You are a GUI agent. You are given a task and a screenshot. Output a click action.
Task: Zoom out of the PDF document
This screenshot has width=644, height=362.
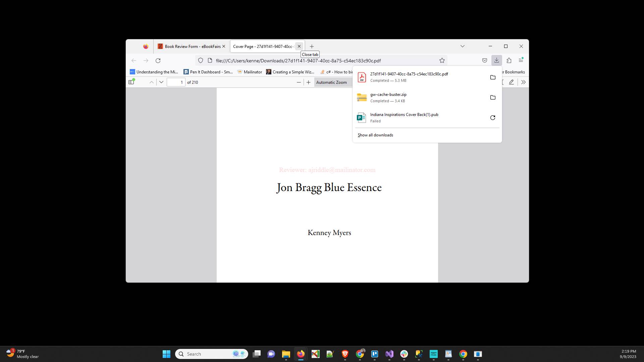[x=299, y=82]
